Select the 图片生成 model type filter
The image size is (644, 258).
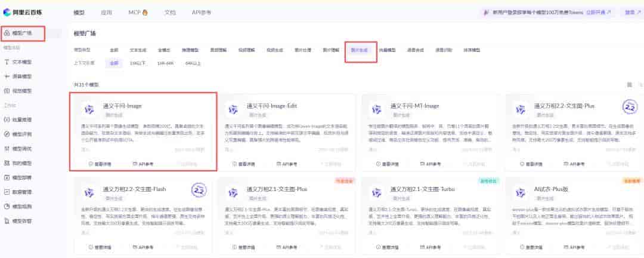coord(359,50)
